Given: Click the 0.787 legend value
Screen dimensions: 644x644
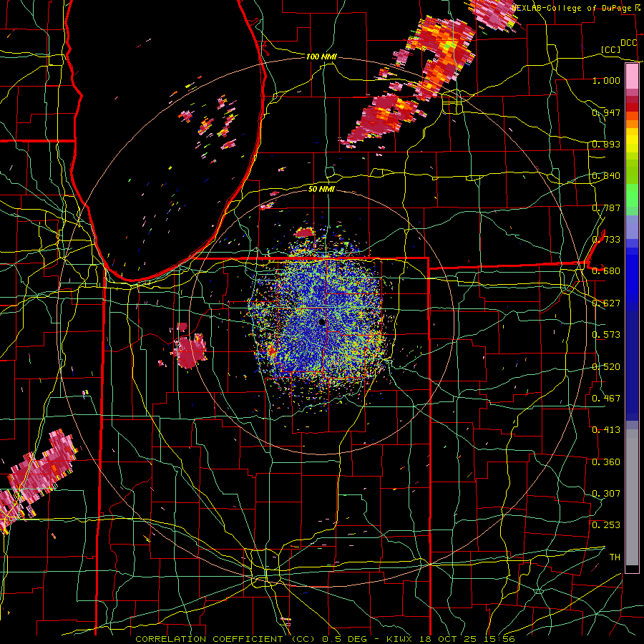Looking at the screenshot, I should tap(606, 208).
